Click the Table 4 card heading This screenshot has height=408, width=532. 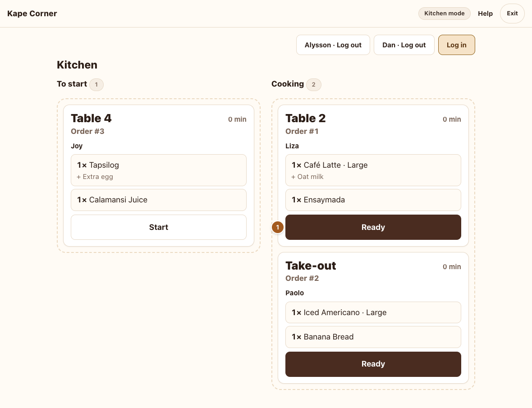91,119
